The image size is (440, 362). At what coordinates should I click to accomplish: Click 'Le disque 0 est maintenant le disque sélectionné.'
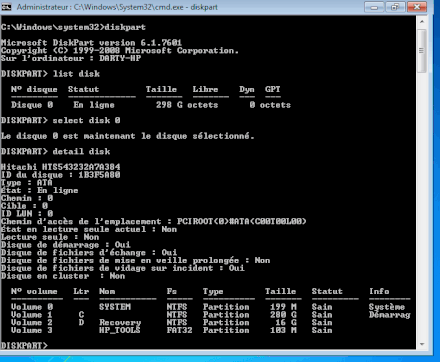[x=128, y=136]
